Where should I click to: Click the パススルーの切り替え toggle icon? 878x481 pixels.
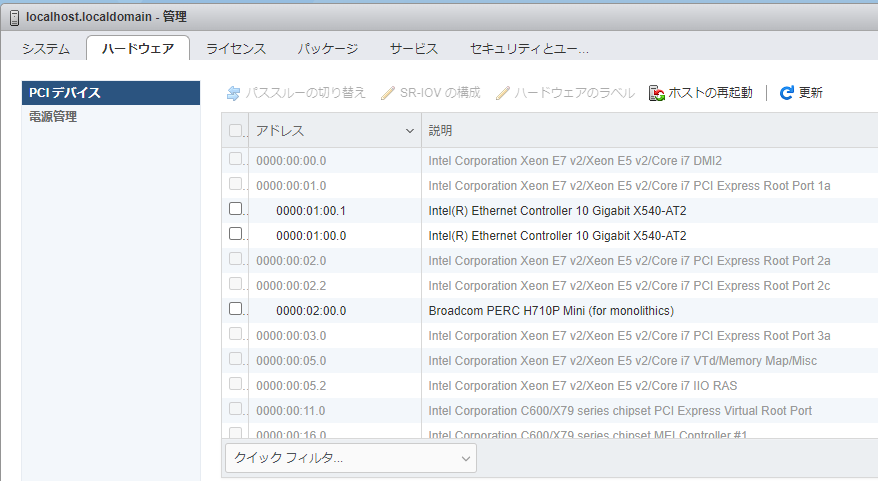click(x=234, y=93)
